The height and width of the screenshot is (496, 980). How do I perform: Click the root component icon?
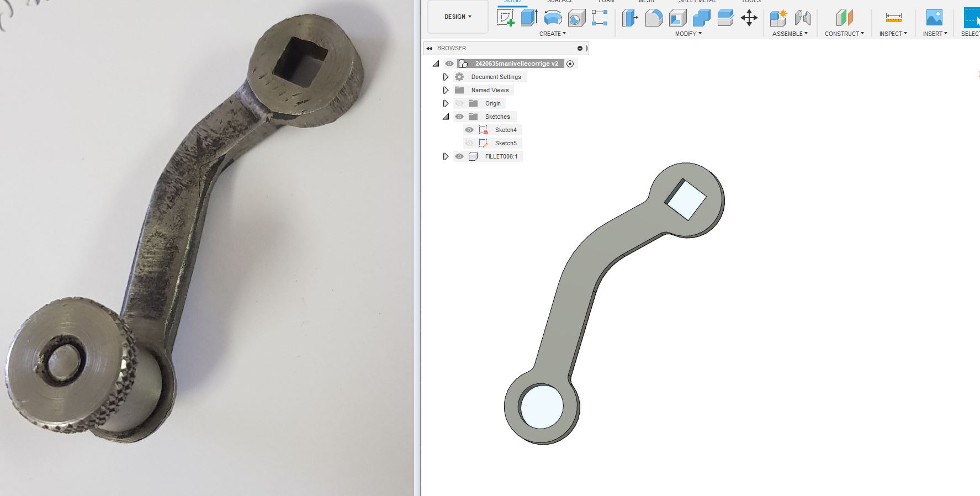pos(463,64)
